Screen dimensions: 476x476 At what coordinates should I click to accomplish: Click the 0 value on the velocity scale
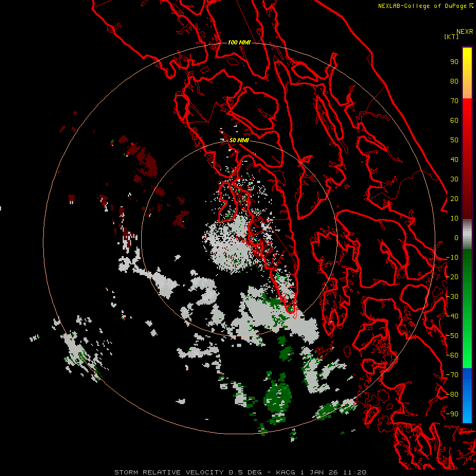(456, 238)
